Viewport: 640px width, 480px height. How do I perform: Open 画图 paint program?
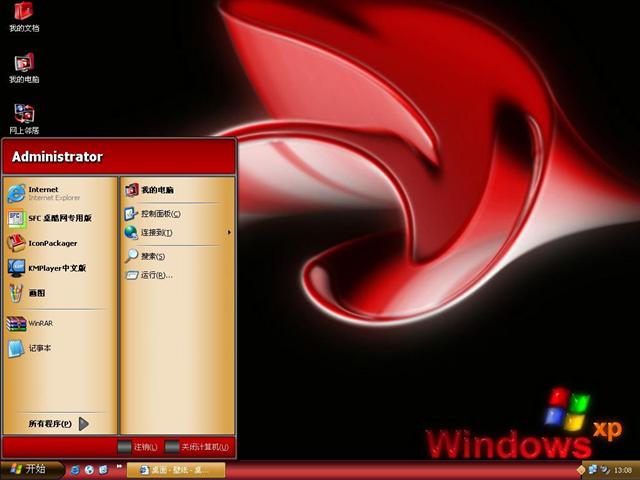click(60, 293)
